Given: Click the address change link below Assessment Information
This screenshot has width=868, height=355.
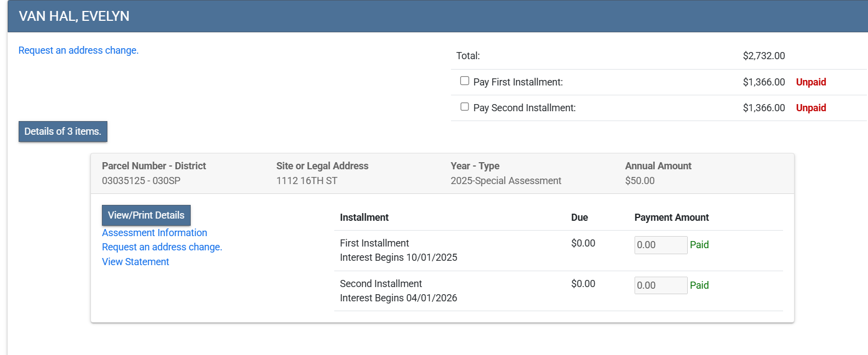Looking at the screenshot, I should (162, 247).
